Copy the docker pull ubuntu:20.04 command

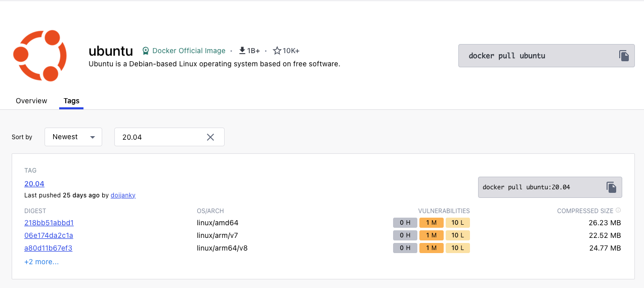[611, 187]
